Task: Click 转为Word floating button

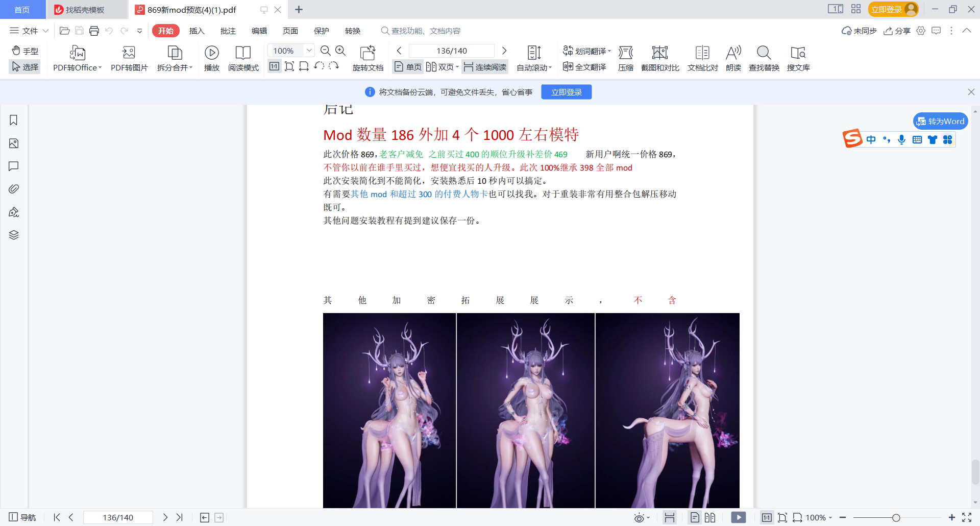Action: pyautogui.click(x=940, y=121)
